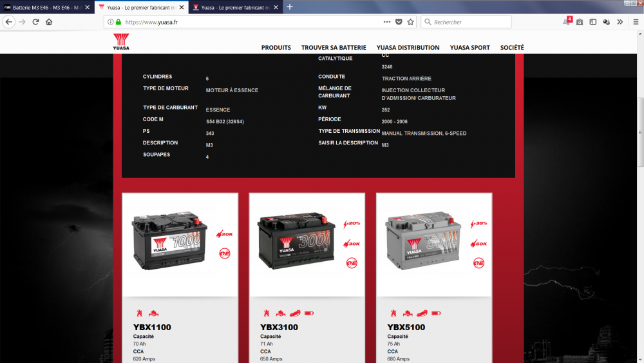Click the 680 Amps CCA of YBX5100
Viewport: 644px width, 363px height.
point(398,359)
